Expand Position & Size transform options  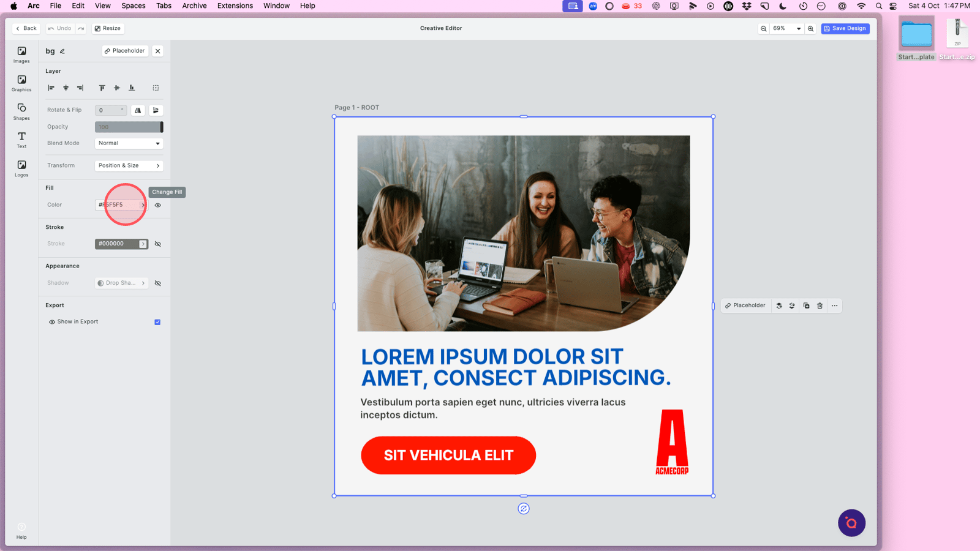[x=129, y=166]
